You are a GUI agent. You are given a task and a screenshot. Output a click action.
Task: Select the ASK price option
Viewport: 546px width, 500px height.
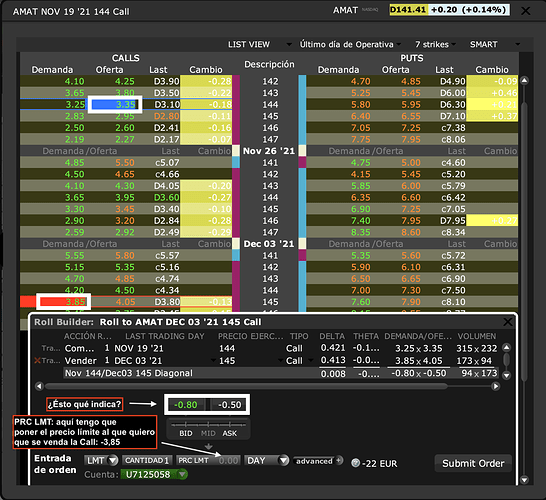tap(229, 433)
